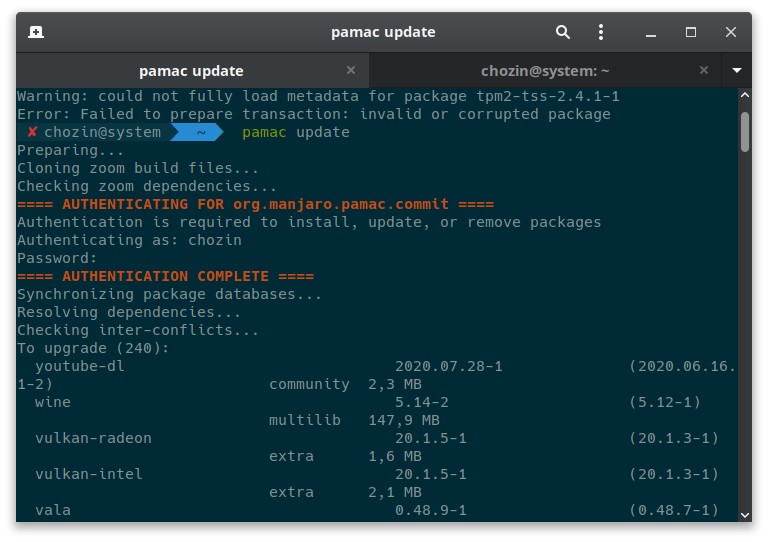The image size is (768, 542).
Task: Click the 'vulkan-intel' package name
Action: pyautogui.click(x=89, y=474)
